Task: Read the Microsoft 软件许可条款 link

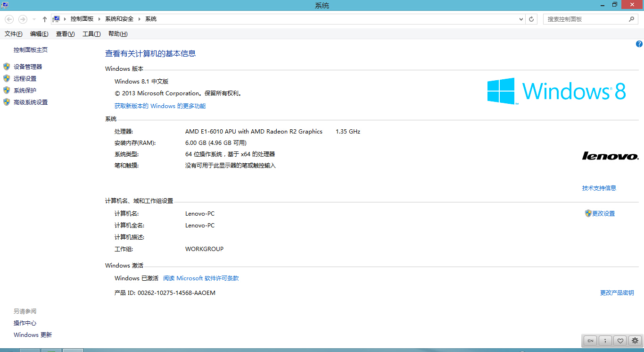Action: (201, 278)
